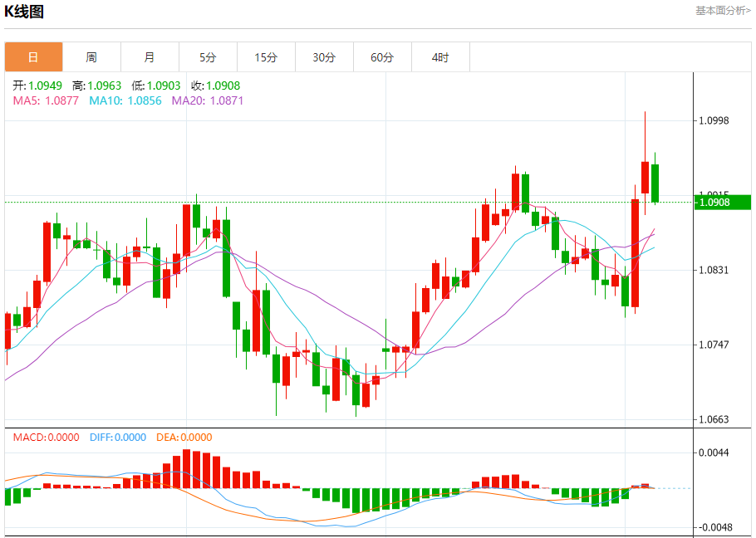Click the K线图 heading
This screenshot has width=756, height=538.
click(x=24, y=12)
